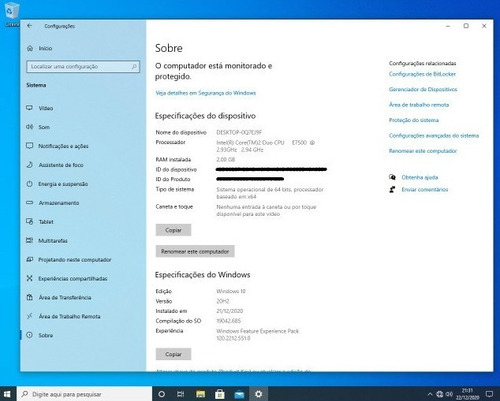The width and height of the screenshot is (500, 401).
Task: Open Projetando neste computador settings
Action: point(75,260)
